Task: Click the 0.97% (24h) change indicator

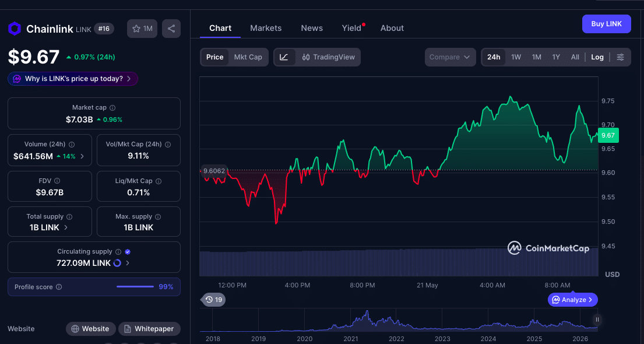Action: (x=90, y=57)
